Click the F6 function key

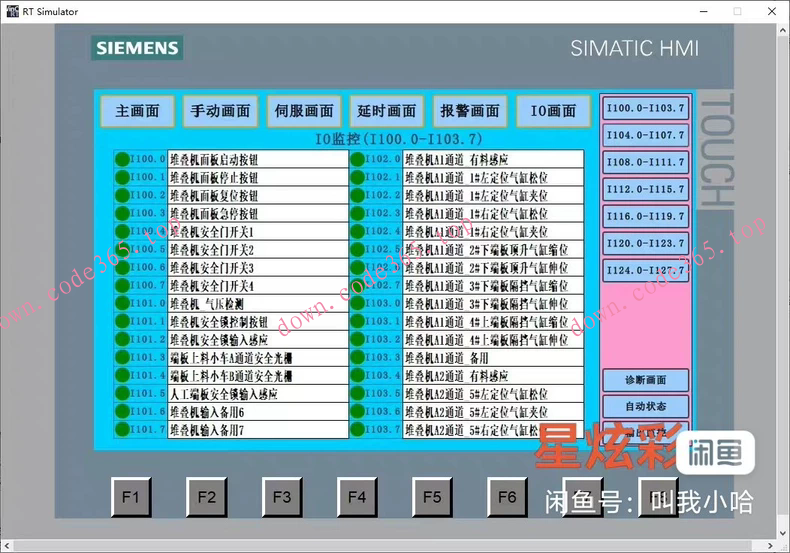click(x=507, y=498)
